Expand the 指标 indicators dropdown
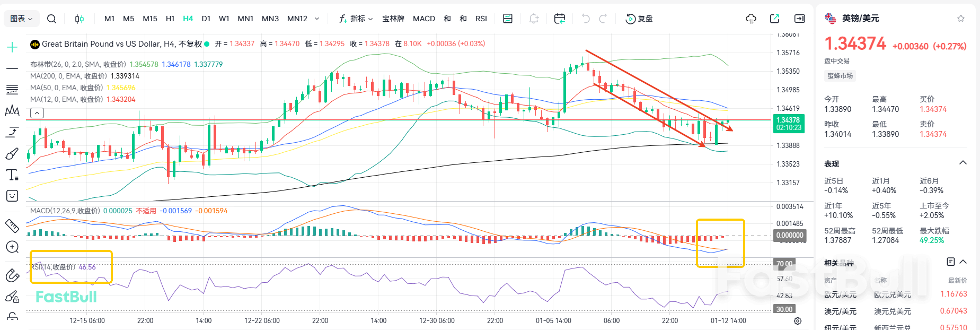Viewport: 980px width, 330px height. (x=356, y=19)
